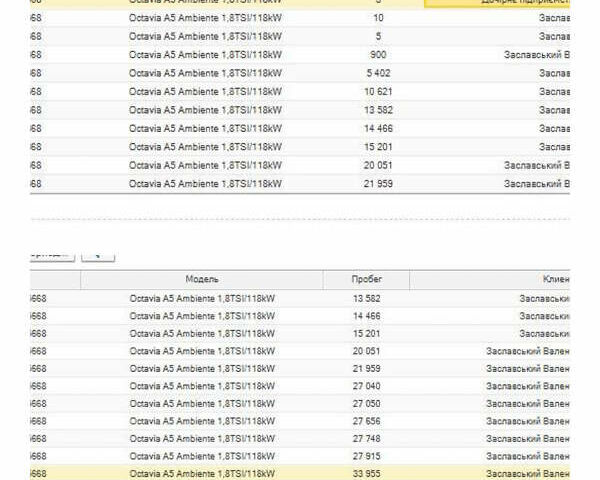The width and height of the screenshot is (600, 480).
Task: Select the mileage cell showing 5 402
Action: 377,73
